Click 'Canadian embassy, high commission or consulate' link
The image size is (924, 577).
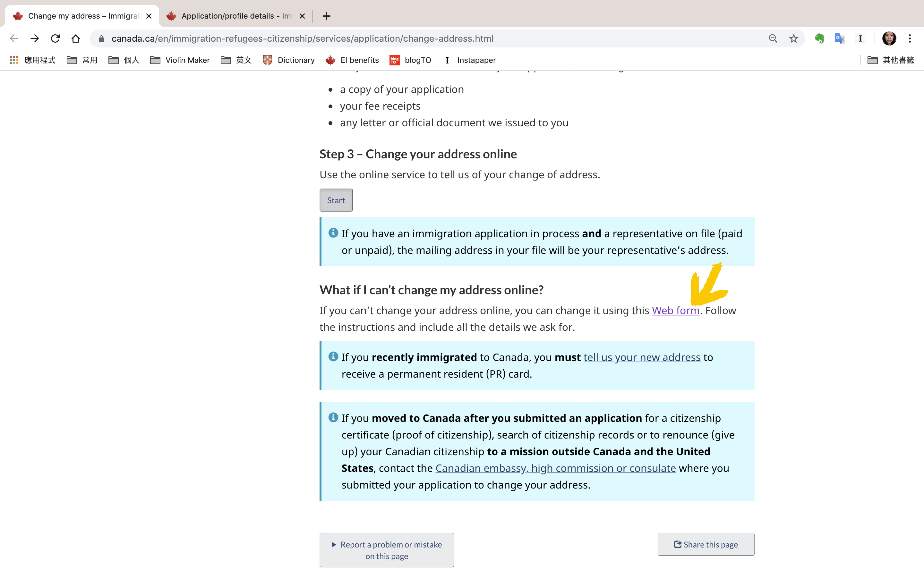(555, 467)
